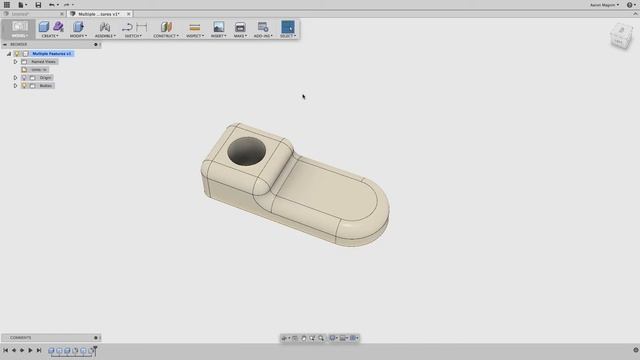
Task: Close the Untitled document tab
Action: pyautogui.click(x=62, y=14)
